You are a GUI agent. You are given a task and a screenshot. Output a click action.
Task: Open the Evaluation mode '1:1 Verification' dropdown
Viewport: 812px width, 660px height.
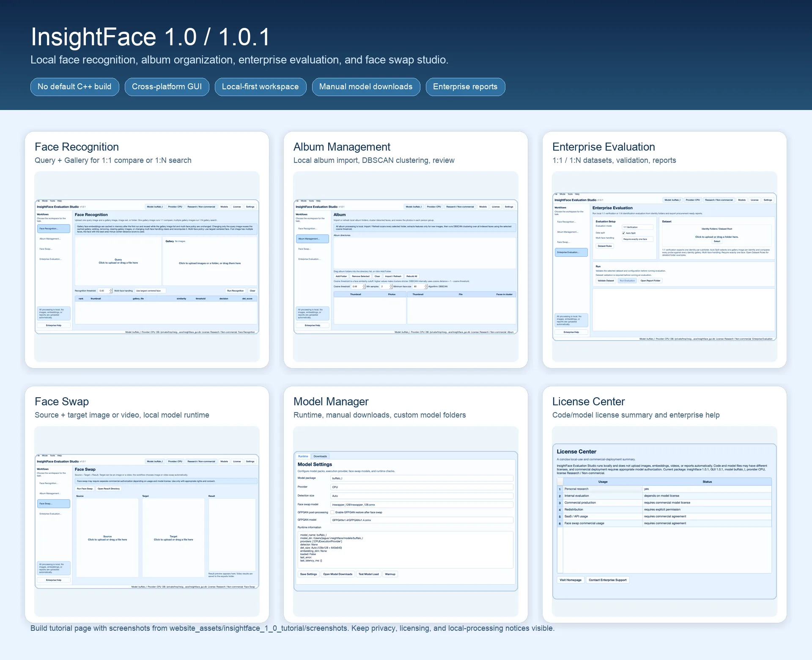[637, 227]
